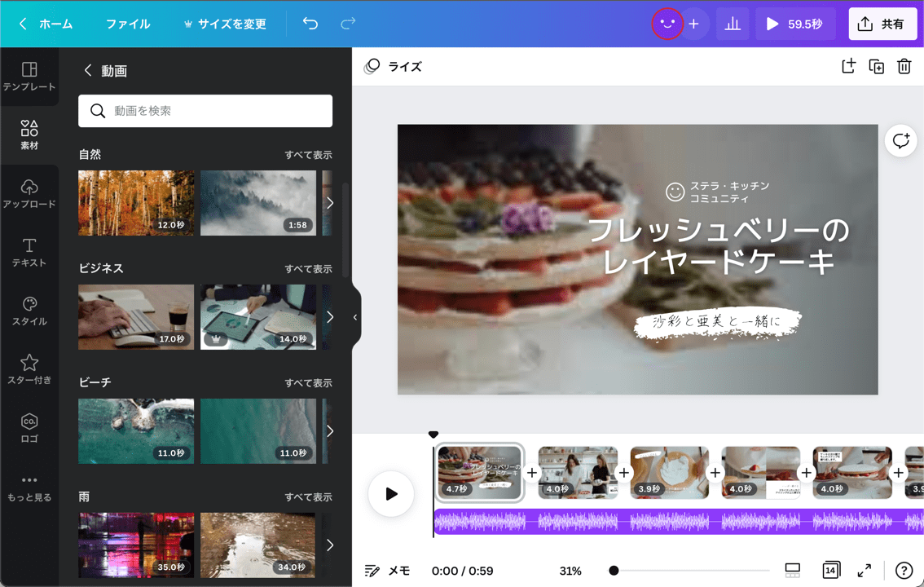Open the ロゴ panel
The width and height of the screenshot is (924, 587).
30,427
